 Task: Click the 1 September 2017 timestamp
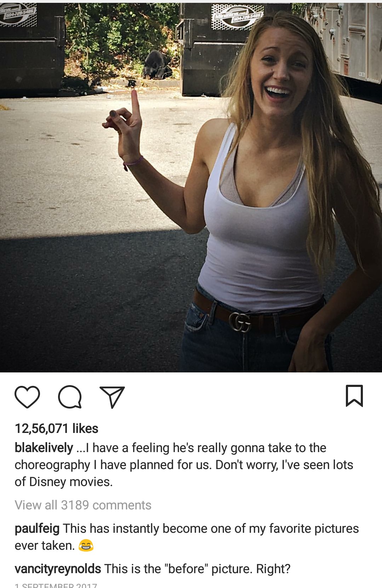pyautogui.click(x=56, y=586)
